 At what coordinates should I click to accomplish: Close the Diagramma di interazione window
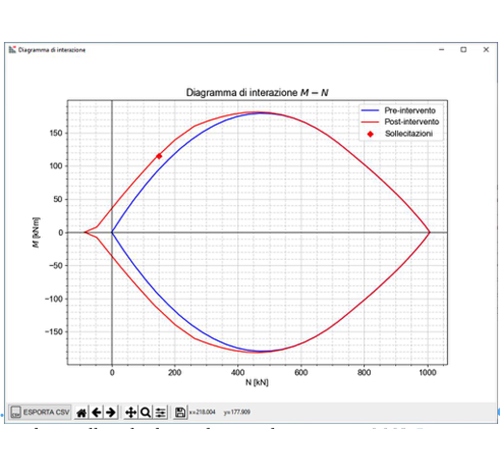(486, 50)
